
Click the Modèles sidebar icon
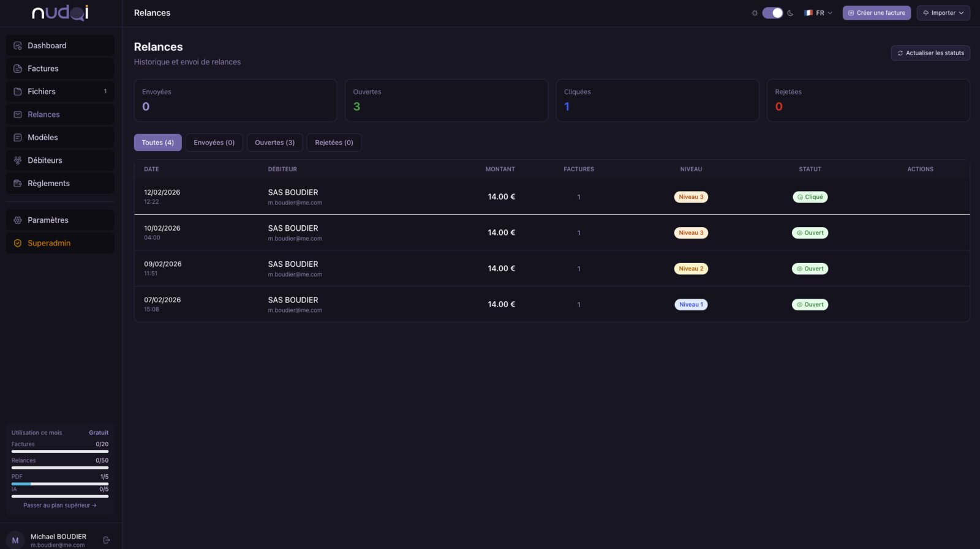pos(18,138)
